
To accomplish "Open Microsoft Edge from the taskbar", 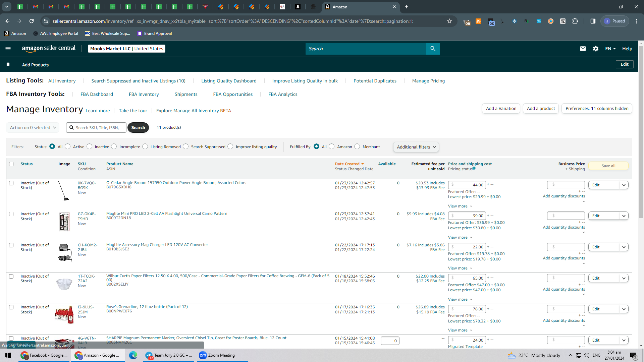I will click(x=133, y=355).
